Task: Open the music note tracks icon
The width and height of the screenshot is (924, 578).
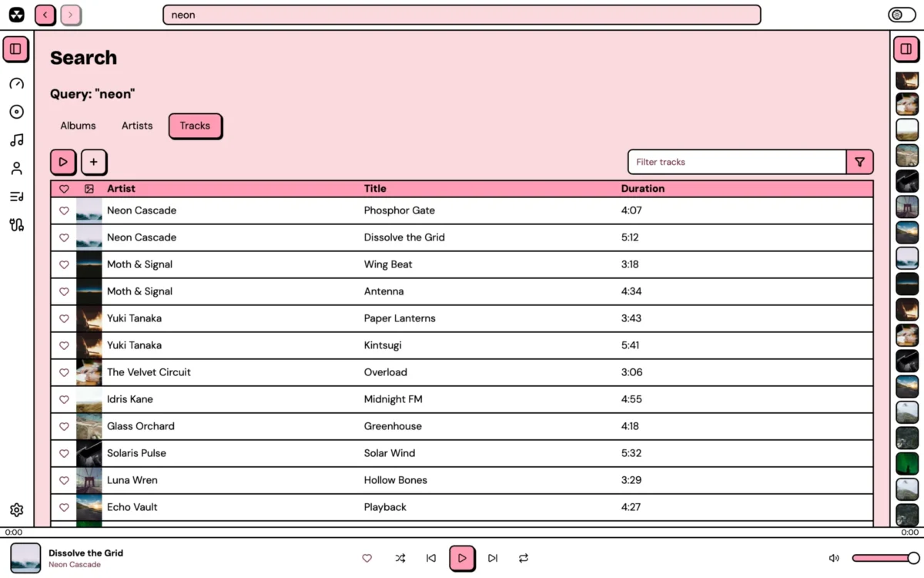Action: coord(16,140)
